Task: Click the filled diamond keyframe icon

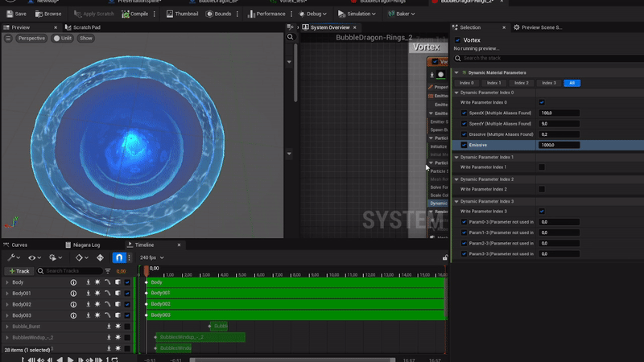Action: [100, 257]
